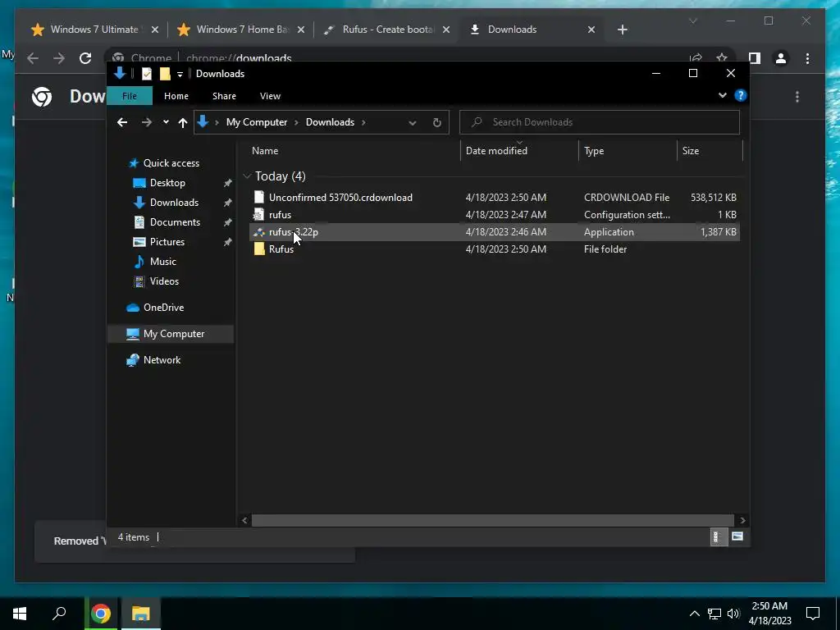
Task: Switch to Large icons view layout
Action: click(737, 536)
